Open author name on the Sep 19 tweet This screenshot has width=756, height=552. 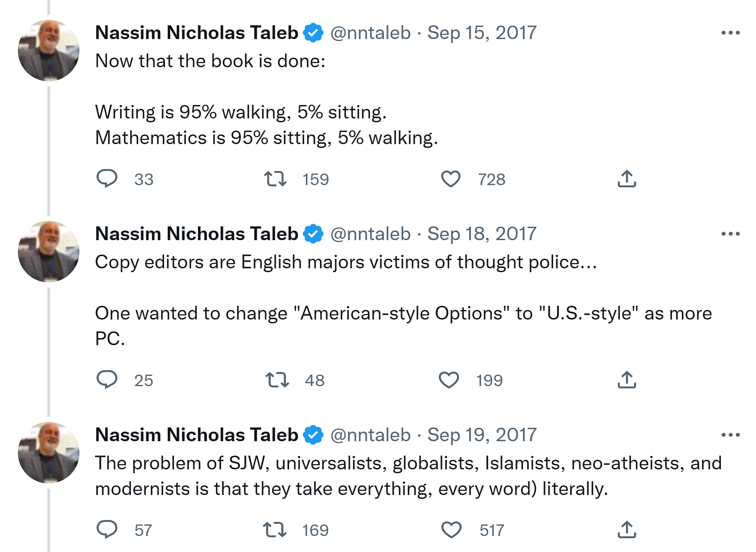click(x=196, y=435)
